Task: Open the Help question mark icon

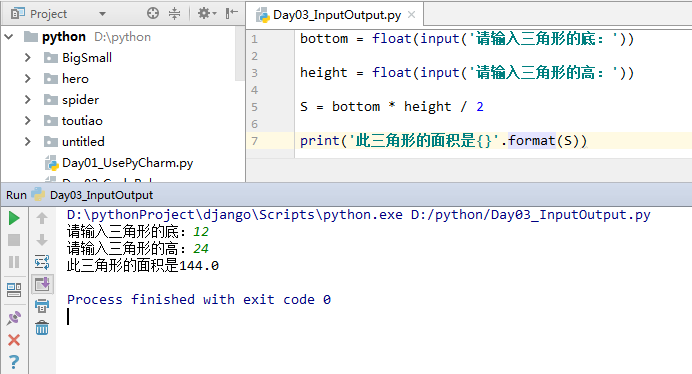Action: point(14,362)
